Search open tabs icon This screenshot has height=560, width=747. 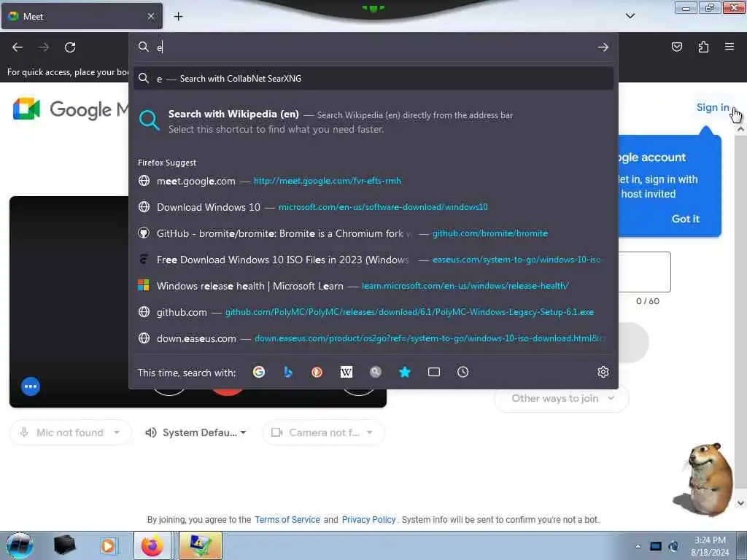click(x=433, y=372)
